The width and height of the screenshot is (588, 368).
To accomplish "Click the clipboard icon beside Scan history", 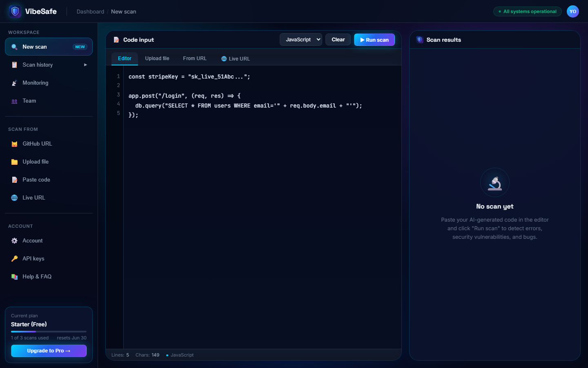I will click(14, 65).
